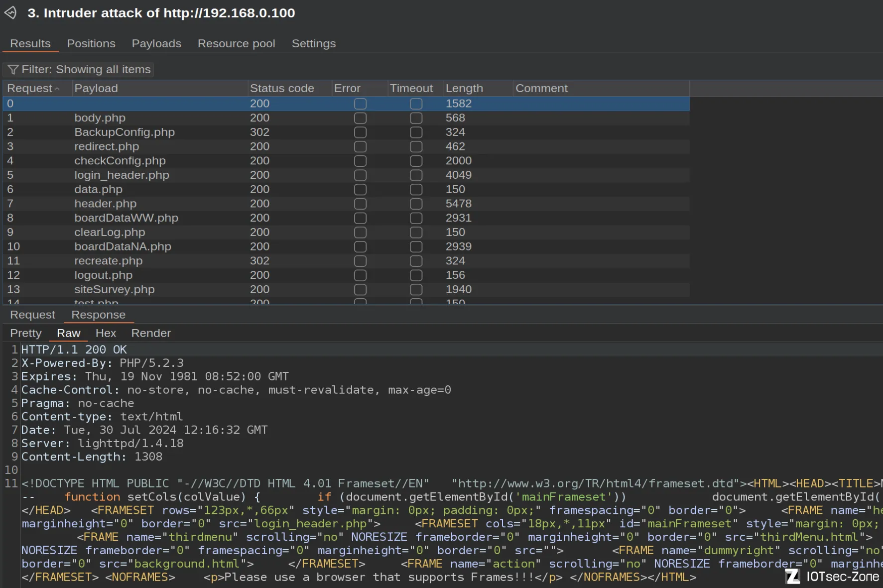The image size is (883, 588).
Task: Sort by the Payload column header
Action: tap(160, 88)
